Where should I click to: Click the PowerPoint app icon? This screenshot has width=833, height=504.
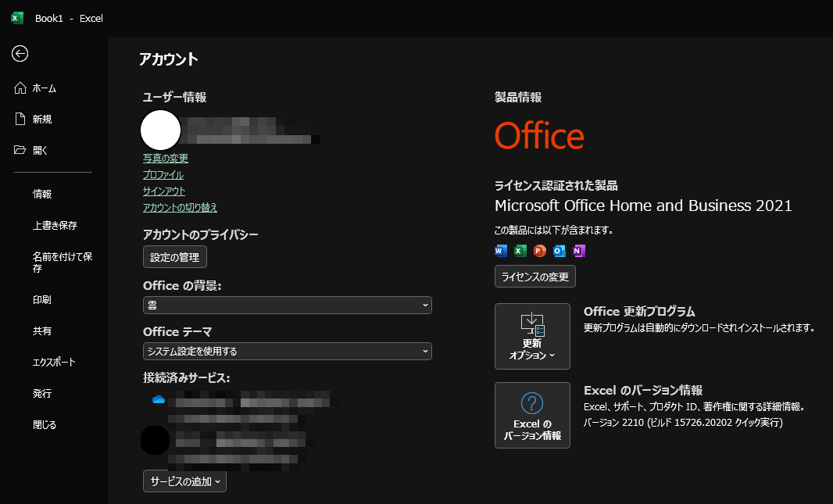click(540, 251)
